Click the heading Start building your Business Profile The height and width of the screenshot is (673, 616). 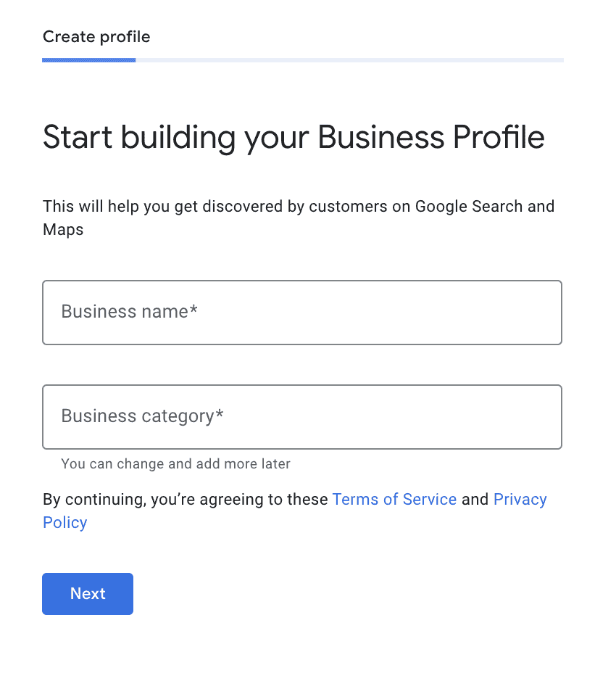294,137
